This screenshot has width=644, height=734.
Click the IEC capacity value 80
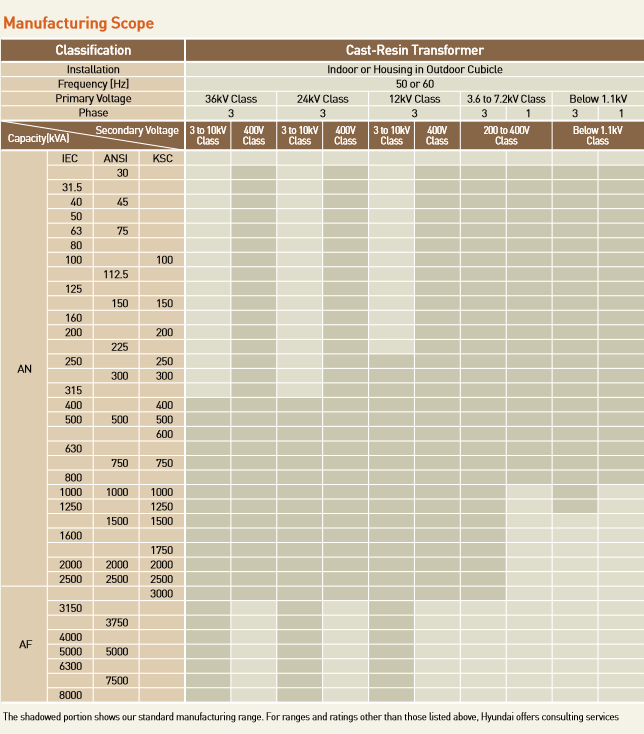coord(76,245)
